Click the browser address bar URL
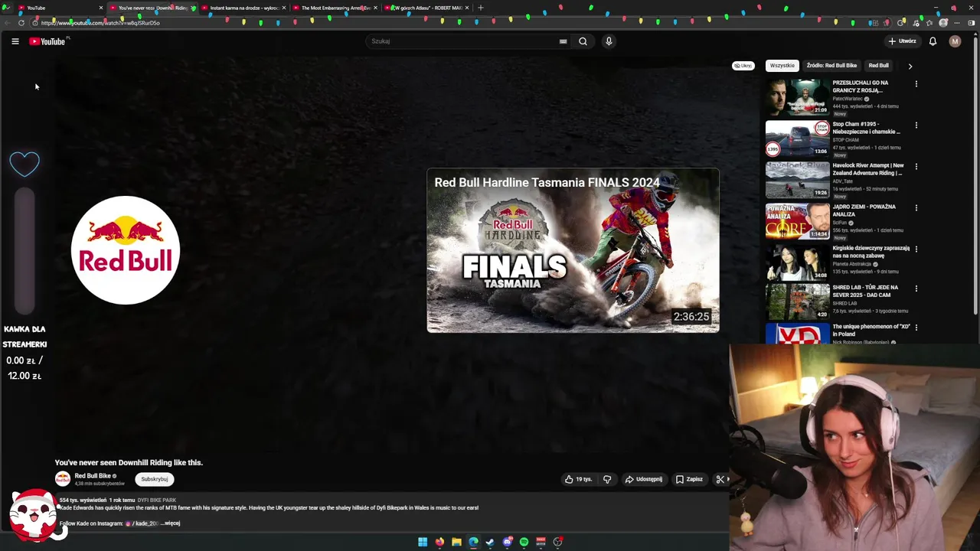This screenshot has width=980, height=551. click(x=100, y=23)
